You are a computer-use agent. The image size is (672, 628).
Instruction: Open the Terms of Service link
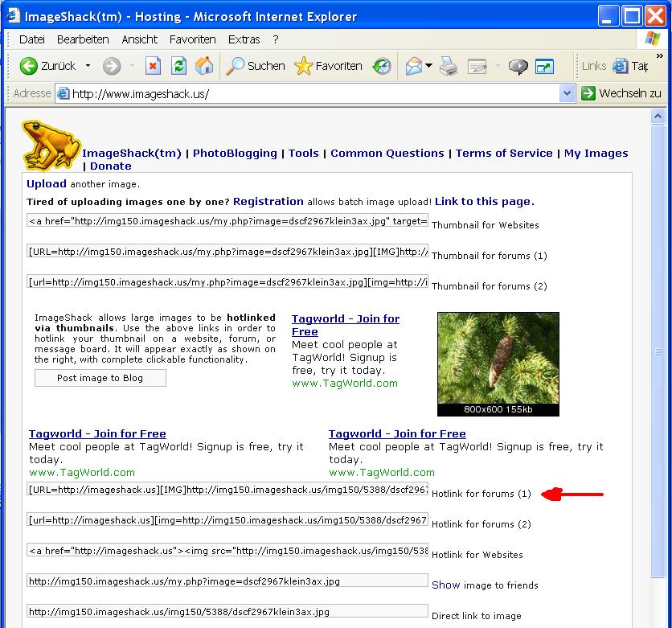click(x=504, y=153)
